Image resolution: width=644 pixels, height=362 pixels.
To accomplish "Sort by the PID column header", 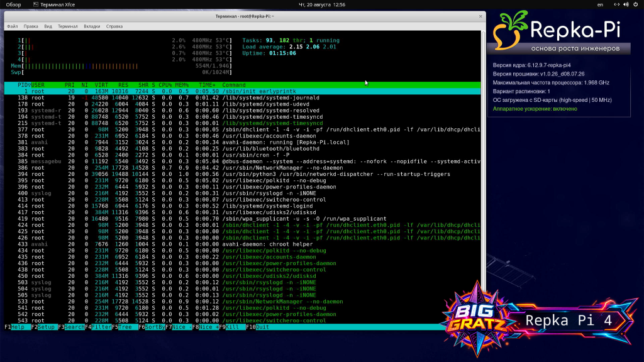I will 23,85.
